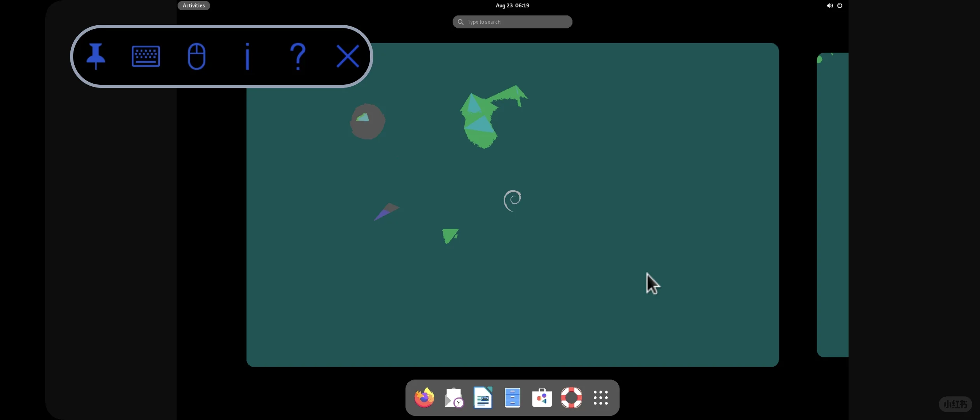Toggle the Activities overview
The width and height of the screenshot is (980, 420).
click(193, 5)
